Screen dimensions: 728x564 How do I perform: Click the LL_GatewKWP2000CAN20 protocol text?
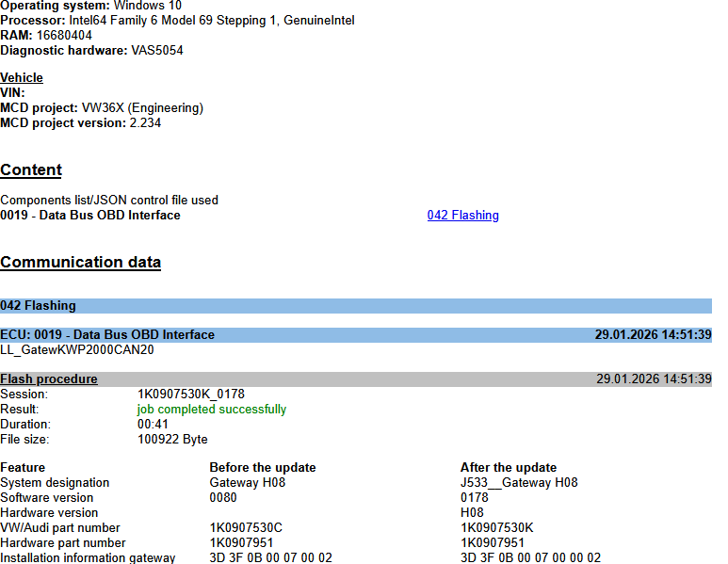pos(77,349)
